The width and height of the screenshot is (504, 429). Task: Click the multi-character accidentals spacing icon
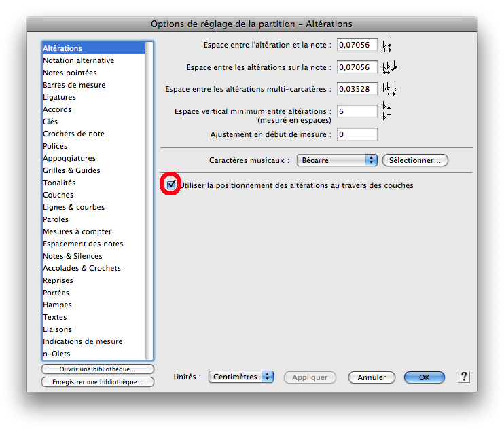point(390,89)
